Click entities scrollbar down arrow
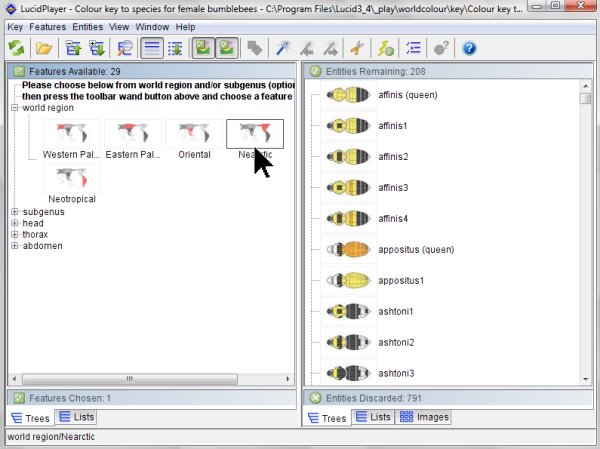Viewport: 600px width, 449px height. (585, 379)
